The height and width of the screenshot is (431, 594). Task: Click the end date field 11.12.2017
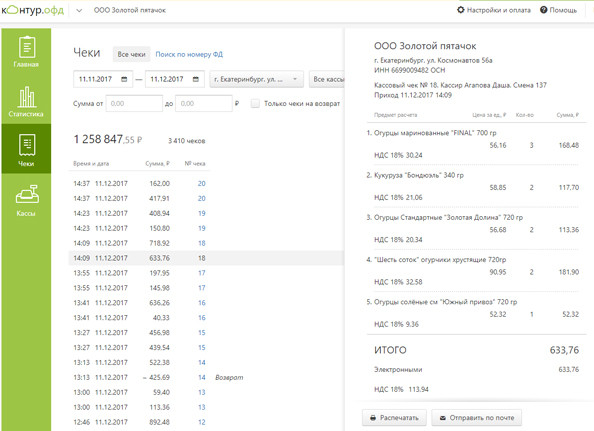[x=175, y=79]
